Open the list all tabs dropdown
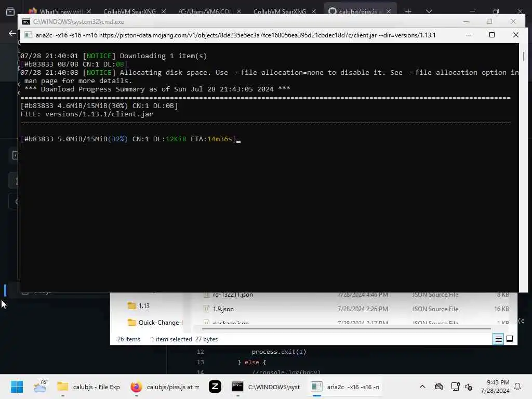 tap(429, 11)
